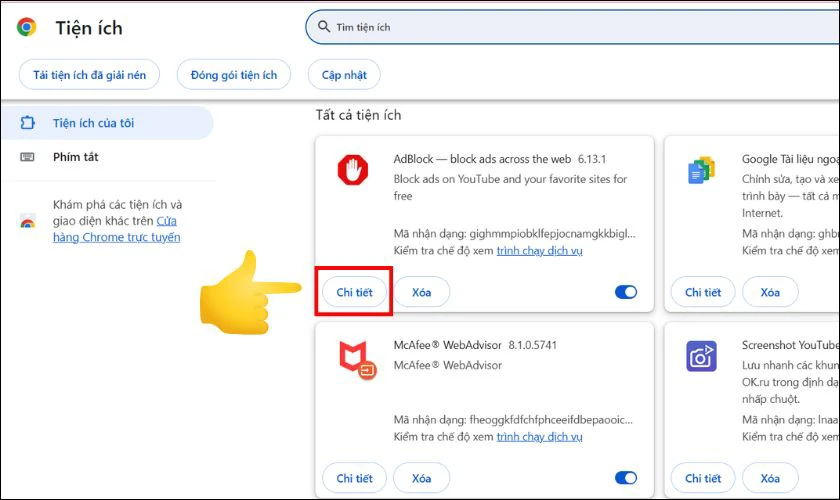Click the puzzle-piece extensions sidebar icon
Screen dimensions: 840x500
(27, 123)
